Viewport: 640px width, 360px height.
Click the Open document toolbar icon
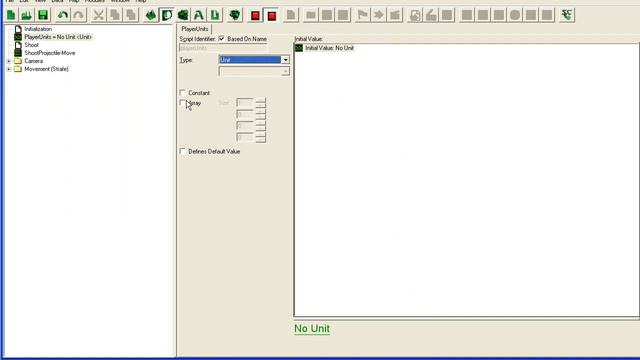[x=27, y=16]
